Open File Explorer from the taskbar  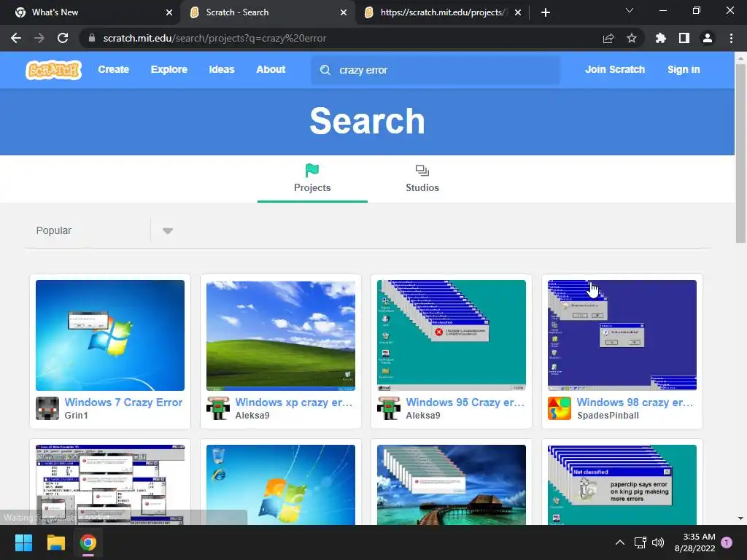pyautogui.click(x=55, y=542)
